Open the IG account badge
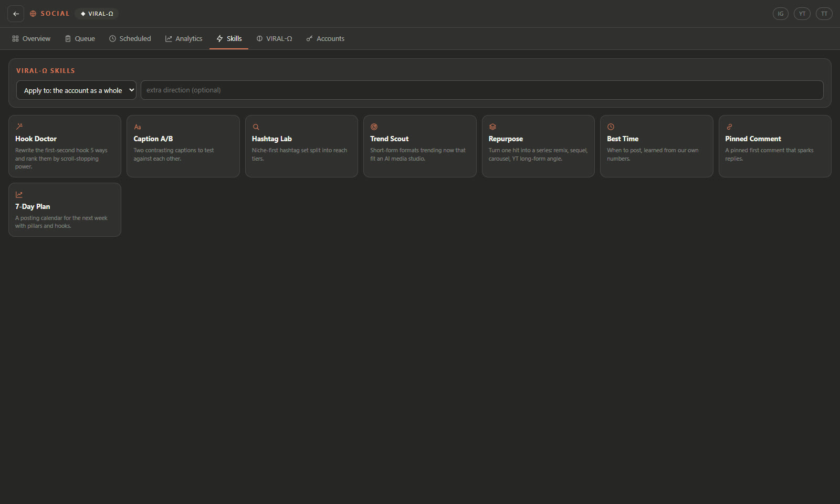 pyautogui.click(x=781, y=14)
